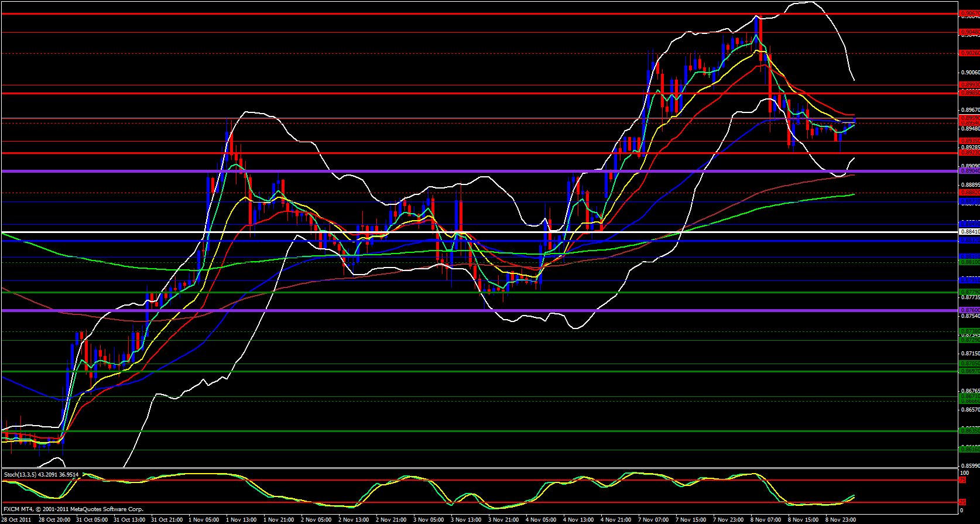Click the 1 Nov 13:00 time label
Image resolution: width=980 pixels, height=524 pixels.
[242, 520]
